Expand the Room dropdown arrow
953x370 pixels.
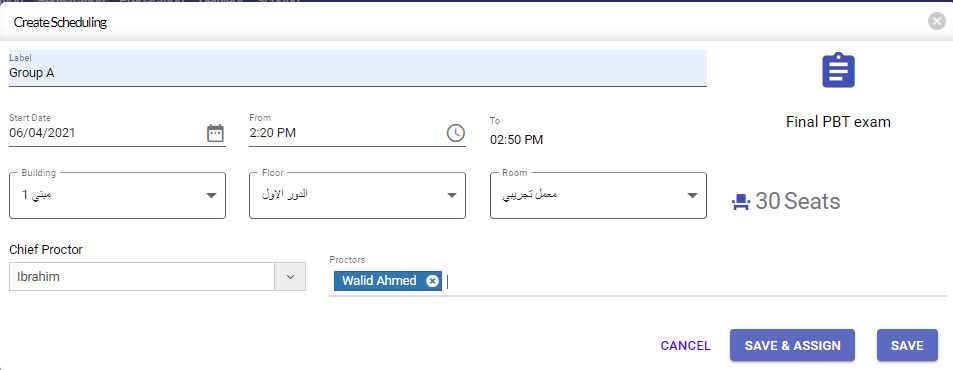pyautogui.click(x=692, y=196)
